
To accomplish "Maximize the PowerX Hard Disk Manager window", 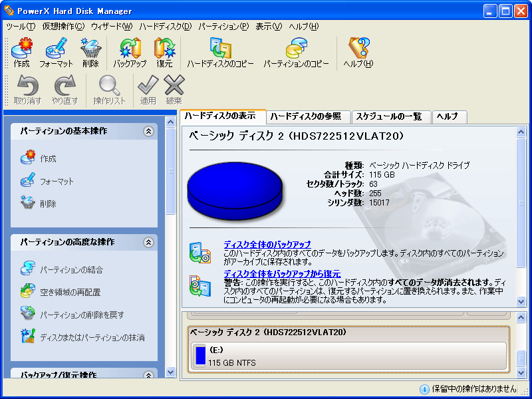I will coord(506,11).
